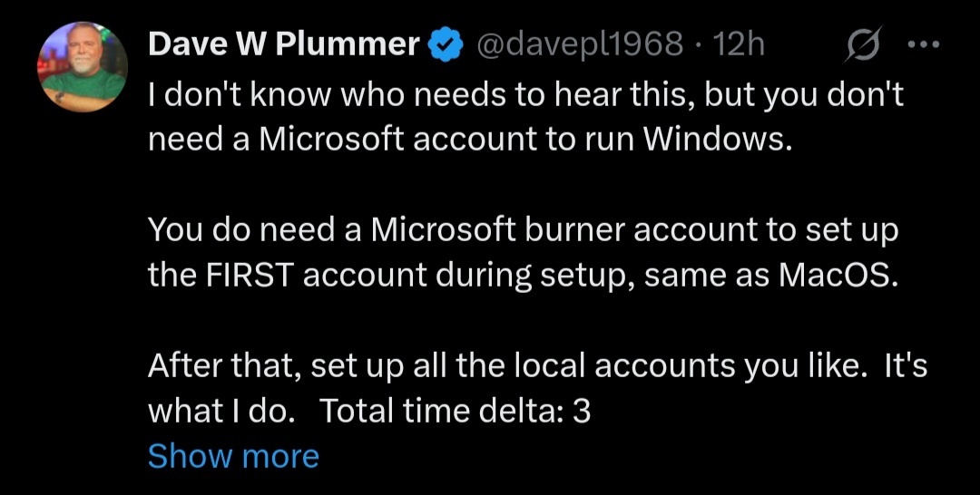Open Dave W Plummer's profile avatar
Image resolution: width=980 pixels, height=495 pixels.
click(81, 68)
